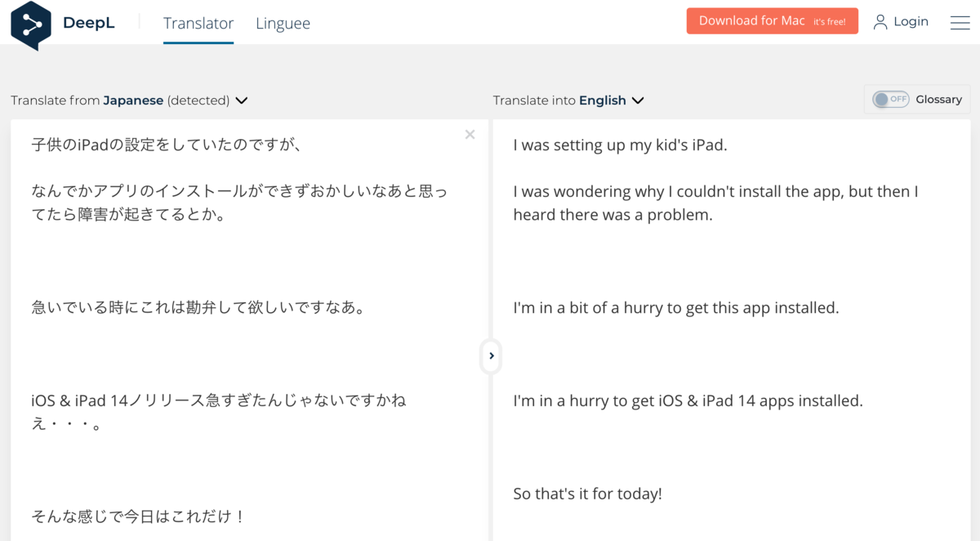Click the Glossary label
The image size is (980, 541).
pyautogui.click(x=939, y=100)
